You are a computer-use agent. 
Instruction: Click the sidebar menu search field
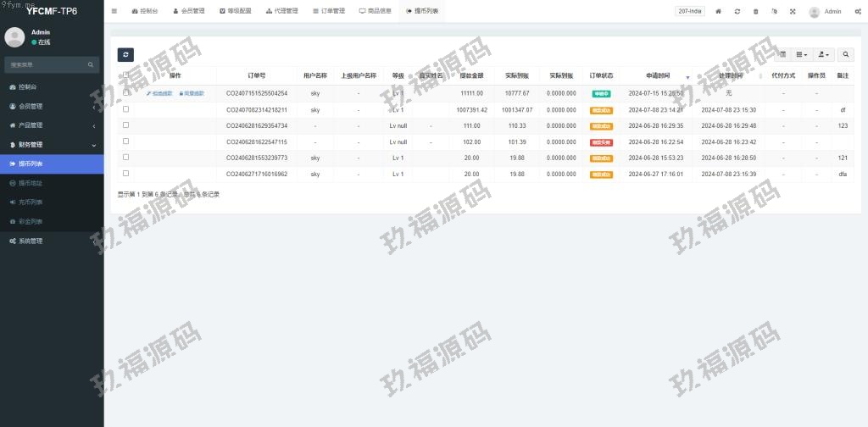47,64
